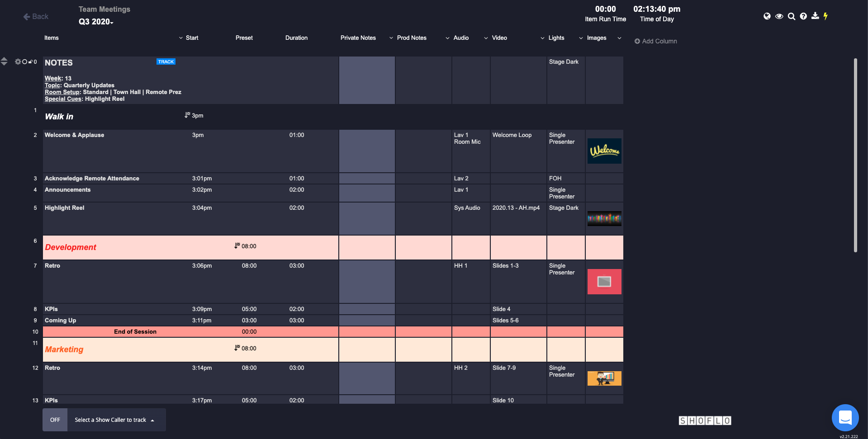Open help via question mark icon

(x=803, y=16)
